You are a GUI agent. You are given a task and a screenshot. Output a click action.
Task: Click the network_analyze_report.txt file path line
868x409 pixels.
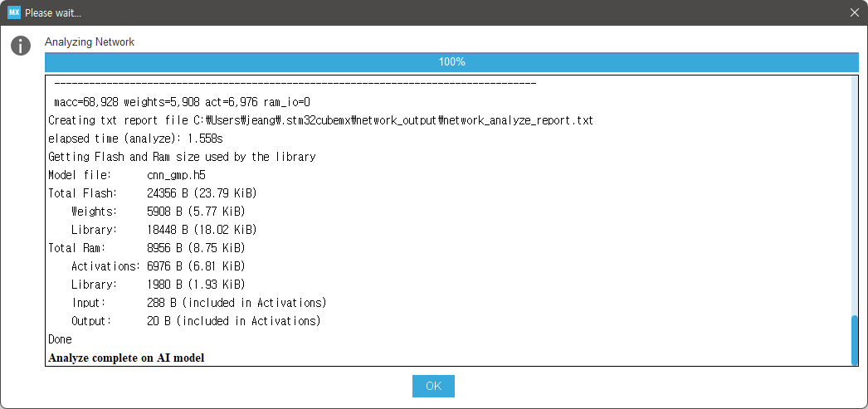click(x=321, y=120)
